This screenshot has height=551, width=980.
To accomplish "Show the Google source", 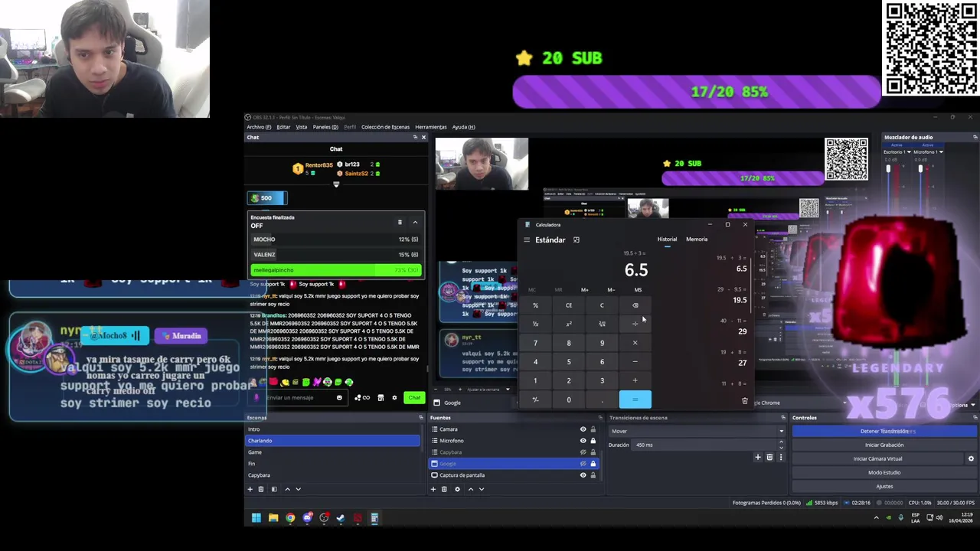I will click(x=583, y=464).
